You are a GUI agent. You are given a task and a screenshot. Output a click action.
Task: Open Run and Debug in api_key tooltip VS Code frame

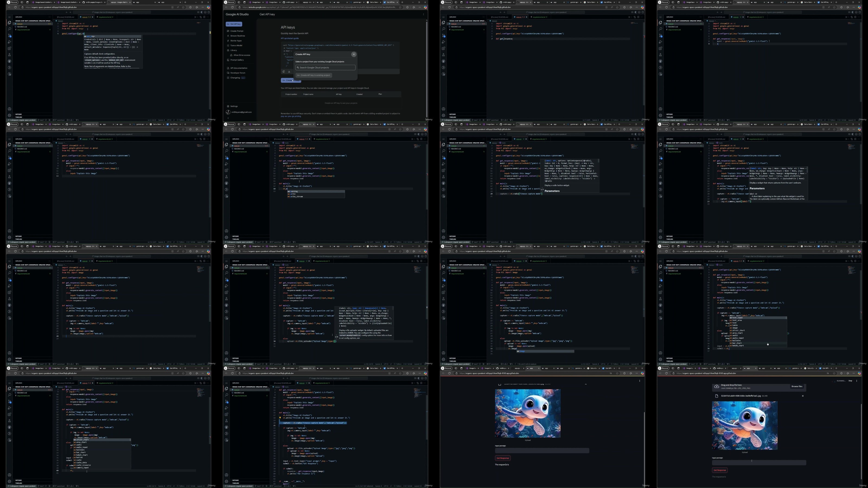coord(9,42)
